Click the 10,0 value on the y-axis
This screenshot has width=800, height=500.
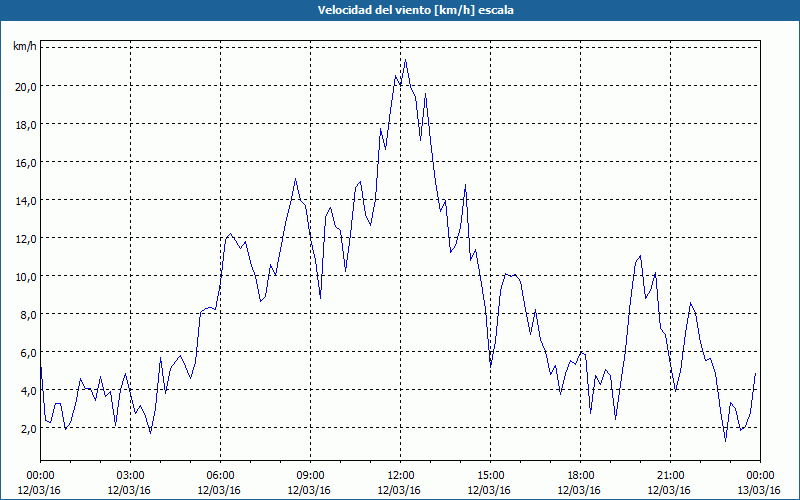click(x=26, y=277)
